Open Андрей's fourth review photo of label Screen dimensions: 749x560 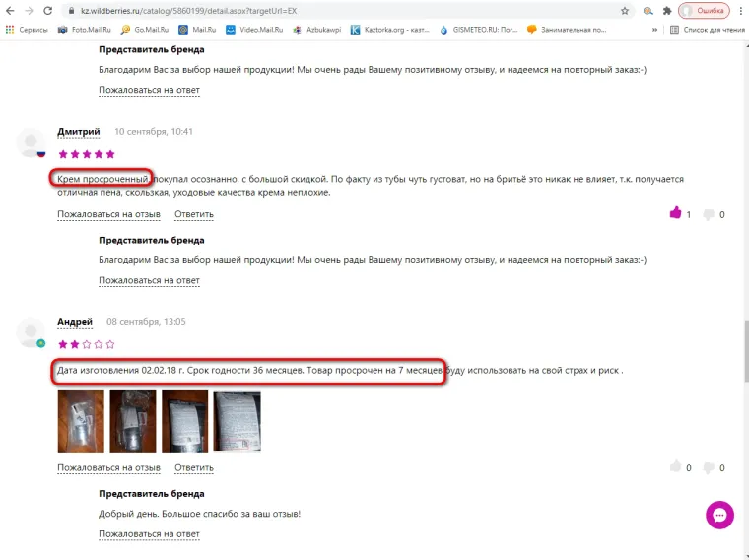click(x=237, y=421)
